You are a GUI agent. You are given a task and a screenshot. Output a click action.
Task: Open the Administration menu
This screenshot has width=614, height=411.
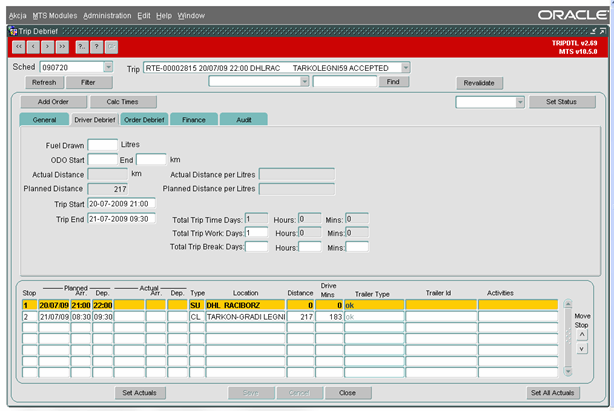tap(107, 16)
